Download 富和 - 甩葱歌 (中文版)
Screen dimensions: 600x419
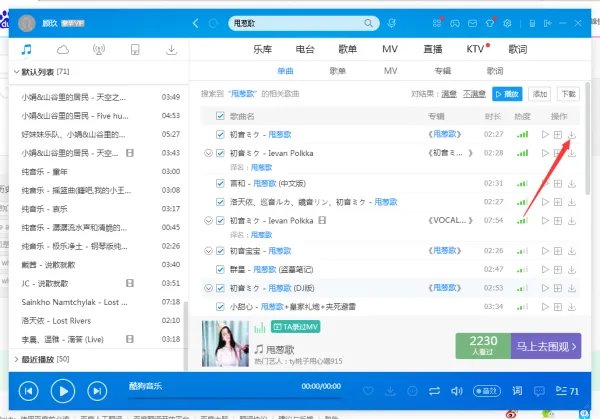click(572, 184)
